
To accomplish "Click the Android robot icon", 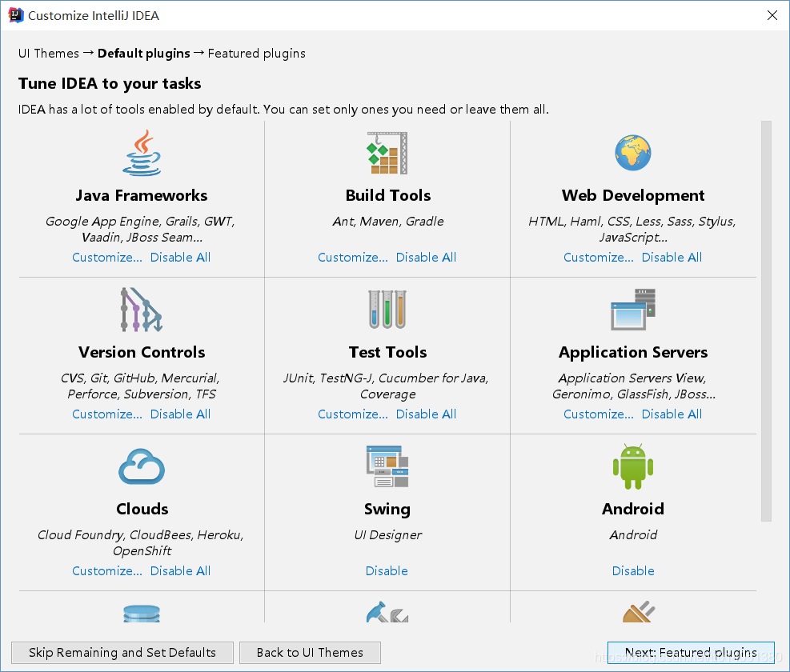I will 633,466.
